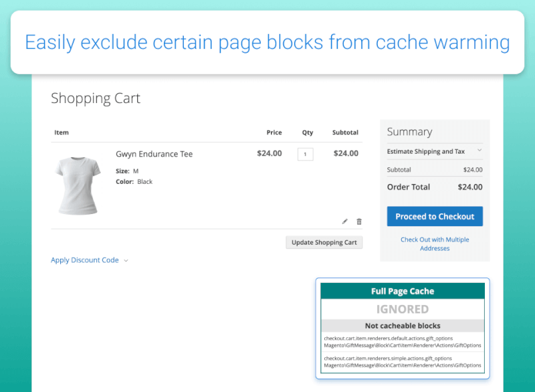Click the Full Page Cache panel header
Screen dimensions: 535x392
coord(403,292)
